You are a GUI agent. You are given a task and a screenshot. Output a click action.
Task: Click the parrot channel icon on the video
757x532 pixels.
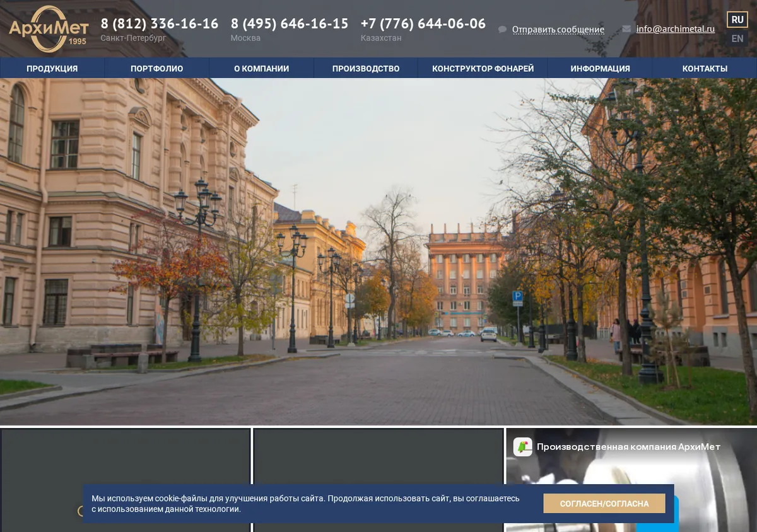[522, 447]
